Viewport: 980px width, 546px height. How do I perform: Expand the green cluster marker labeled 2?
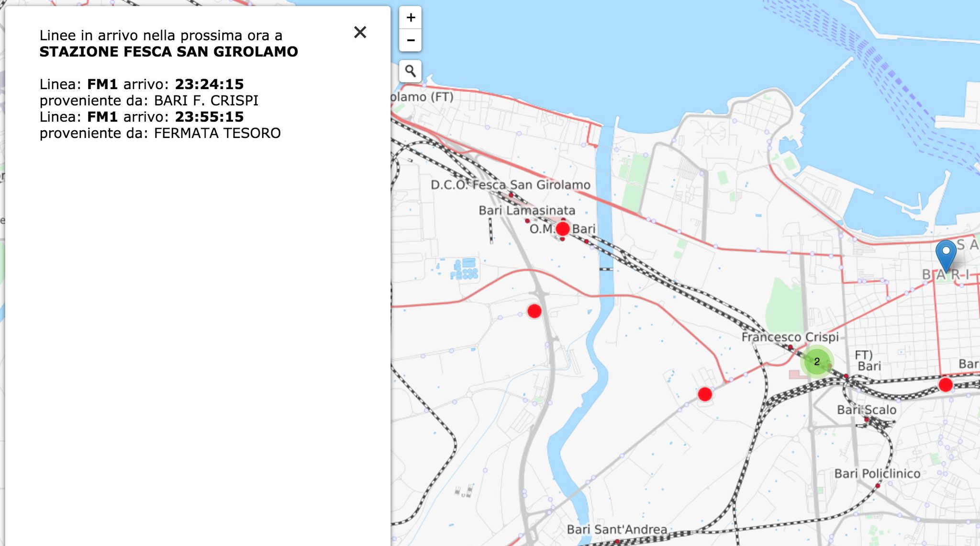(x=817, y=362)
